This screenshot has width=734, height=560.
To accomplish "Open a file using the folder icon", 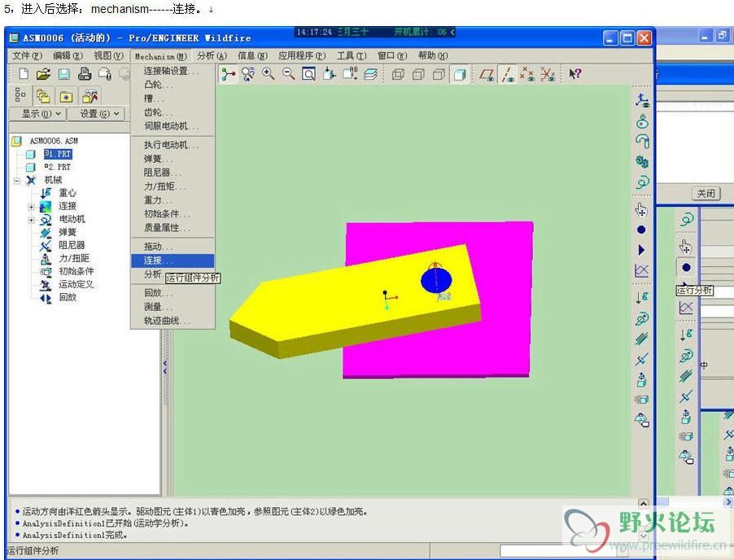I will (x=43, y=74).
